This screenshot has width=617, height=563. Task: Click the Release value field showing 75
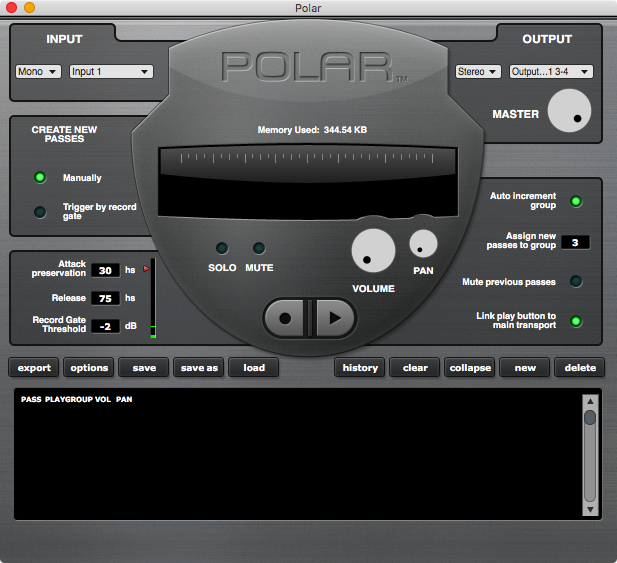105,299
